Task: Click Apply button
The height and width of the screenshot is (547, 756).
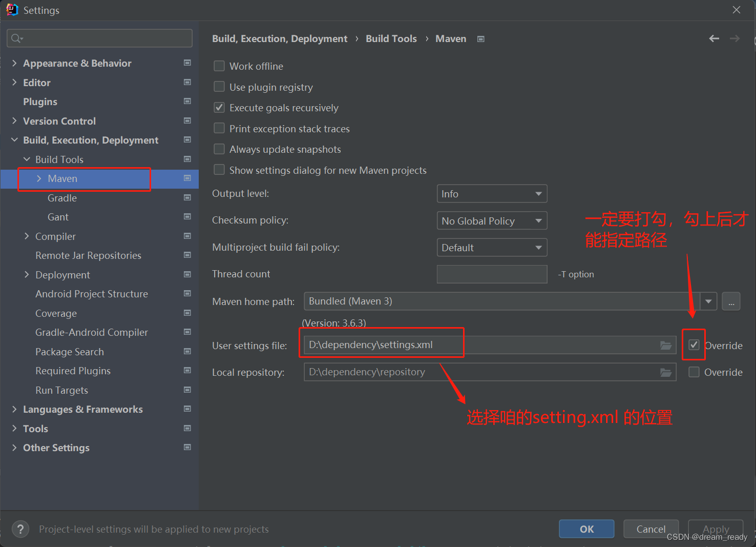Action: [716, 529]
